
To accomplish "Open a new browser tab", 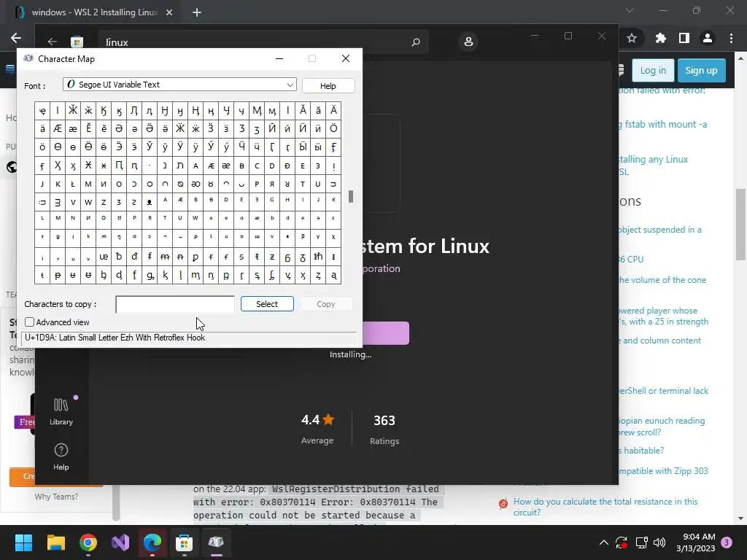I will [x=197, y=13].
